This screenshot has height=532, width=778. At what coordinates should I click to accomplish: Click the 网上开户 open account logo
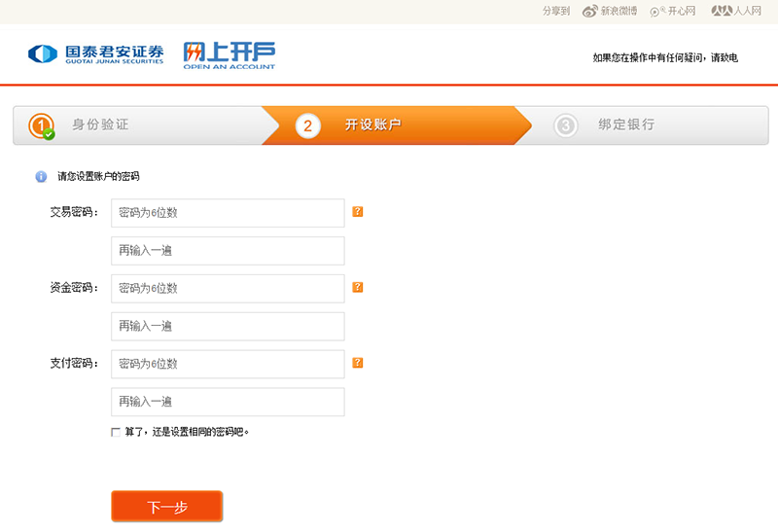[229, 53]
